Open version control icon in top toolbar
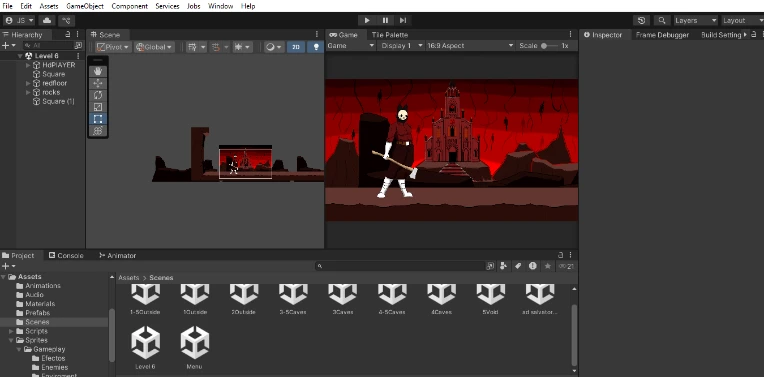Image resolution: width=764 pixels, height=377 pixels. [x=66, y=20]
